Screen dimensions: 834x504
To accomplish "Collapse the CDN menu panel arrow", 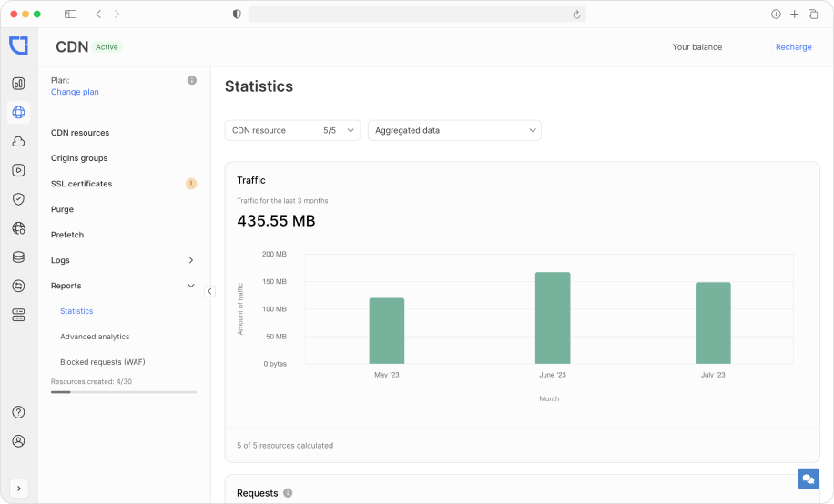I will tap(209, 291).
